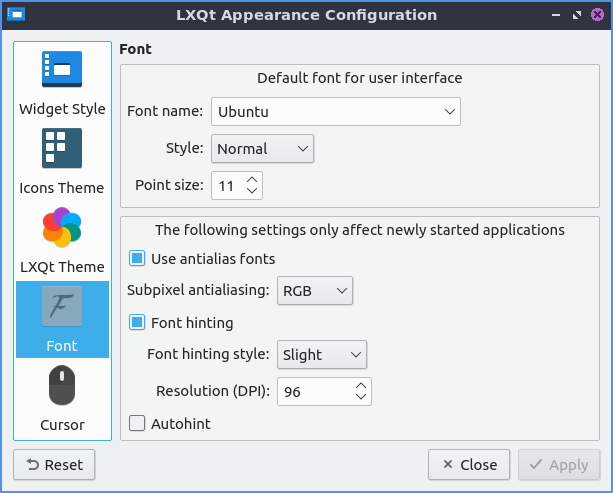613x493 pixels.
Task: Minimize the Appearance Configuration window
Action: pos(557,16)
